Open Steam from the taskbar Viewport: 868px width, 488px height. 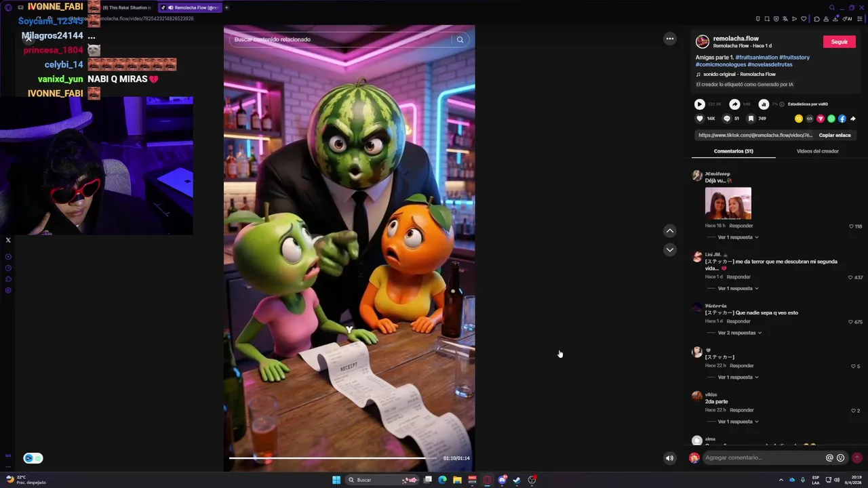(517, 480)
